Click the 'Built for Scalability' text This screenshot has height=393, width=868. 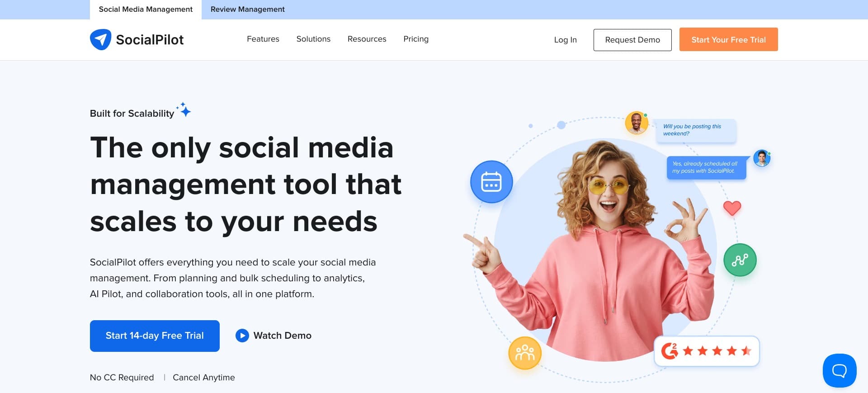point(132,114)
